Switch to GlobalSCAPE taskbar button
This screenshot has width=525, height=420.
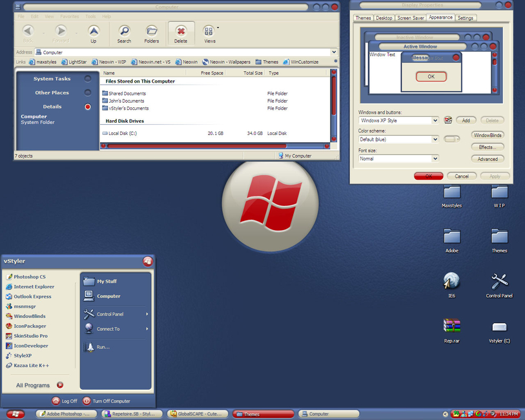198,414
